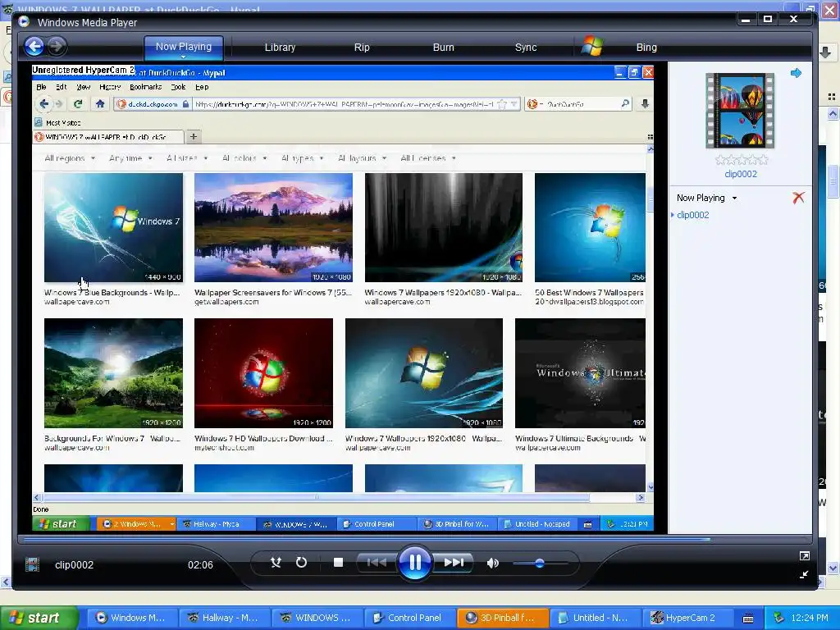840x630 pixels.
Task: Switch to Untitled Notepad on the taskbar
Action: tap(595, 618)
